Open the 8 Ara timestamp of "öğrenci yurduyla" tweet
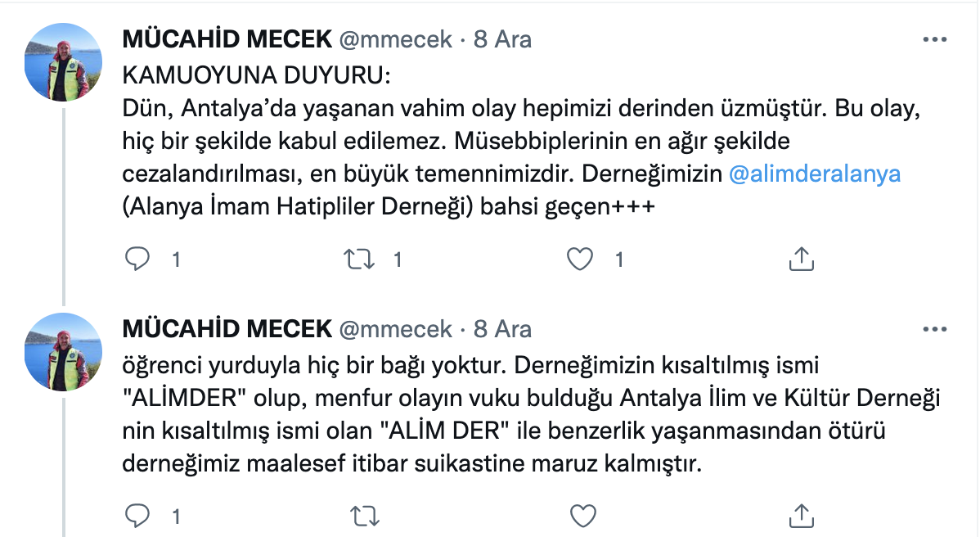This screenshot has height=537, width=980. point(503,329)
